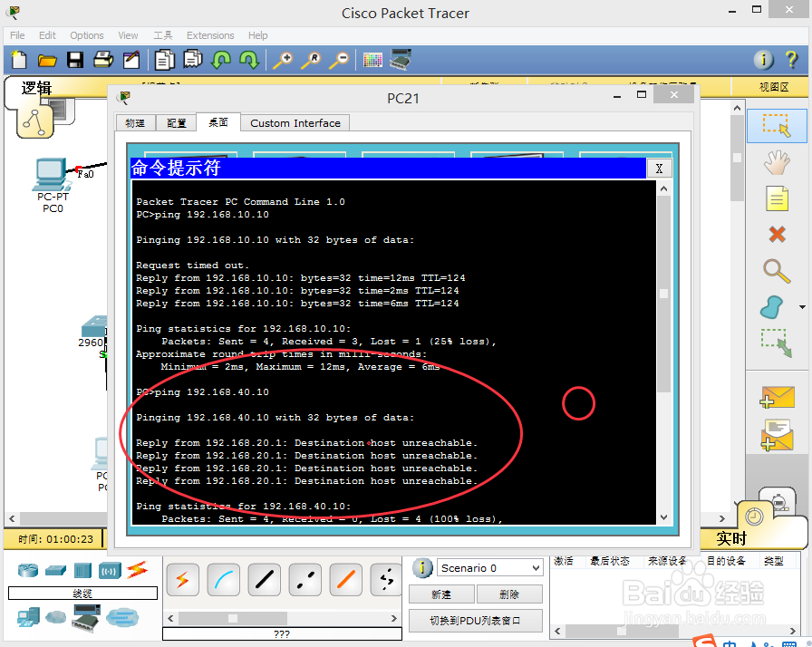Choose the Resize Shape tool
The height and width of the screenshot is (647, 812).
(777, 343)
